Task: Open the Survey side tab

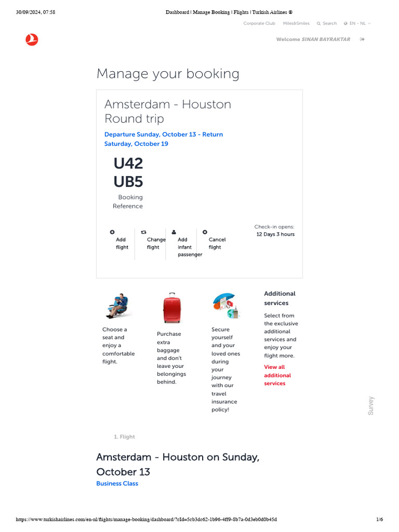Action: 371,405
